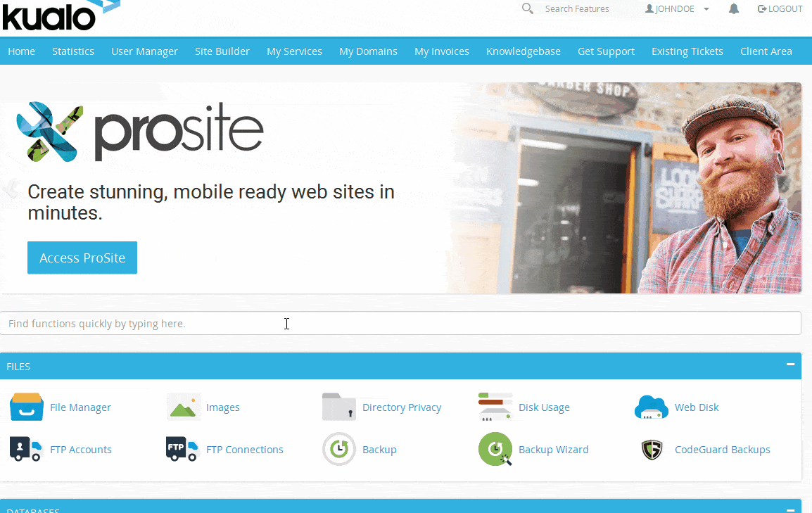812x513 pixels.
Task: Open the Statistics menu item
Action: (x=73, y=51)
